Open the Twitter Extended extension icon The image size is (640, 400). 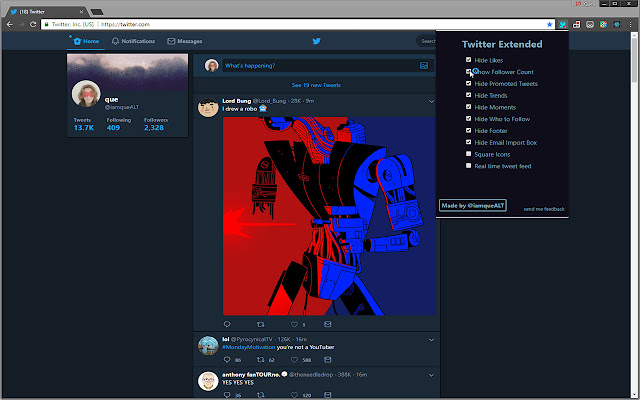563,24
